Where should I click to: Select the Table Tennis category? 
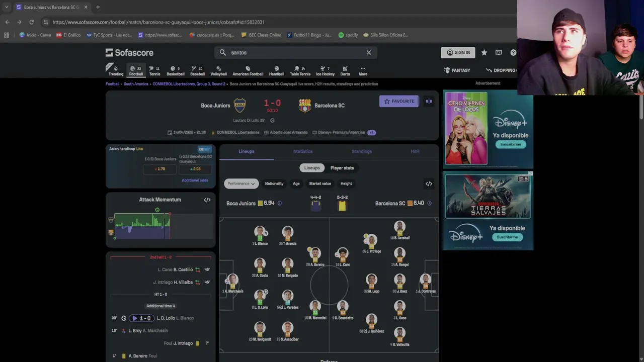click(300, 70)
